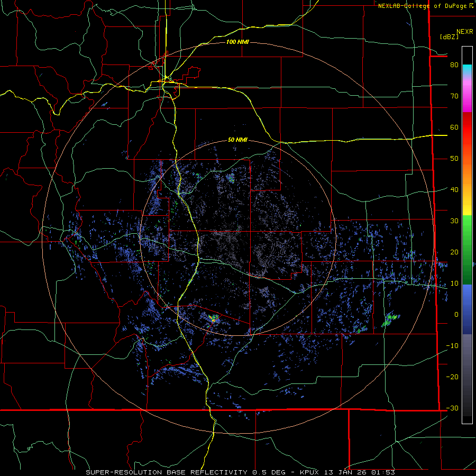Click the Super-Resolution Base Reflectivity caption
This screenshot has height=476, width=476.
(x=240, y=472)
